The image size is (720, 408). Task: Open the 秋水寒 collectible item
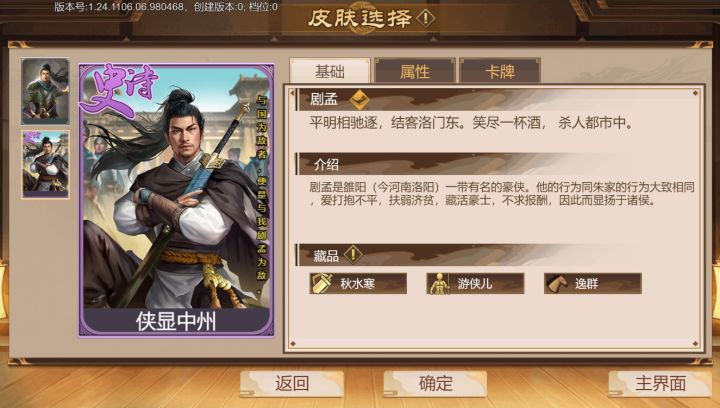click(358, 283)
